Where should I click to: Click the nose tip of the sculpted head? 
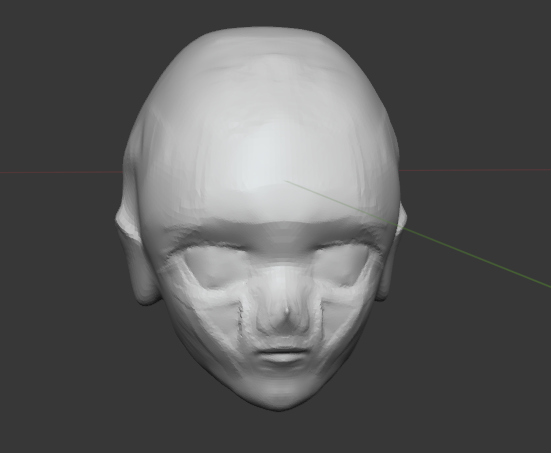coord(287,312)
